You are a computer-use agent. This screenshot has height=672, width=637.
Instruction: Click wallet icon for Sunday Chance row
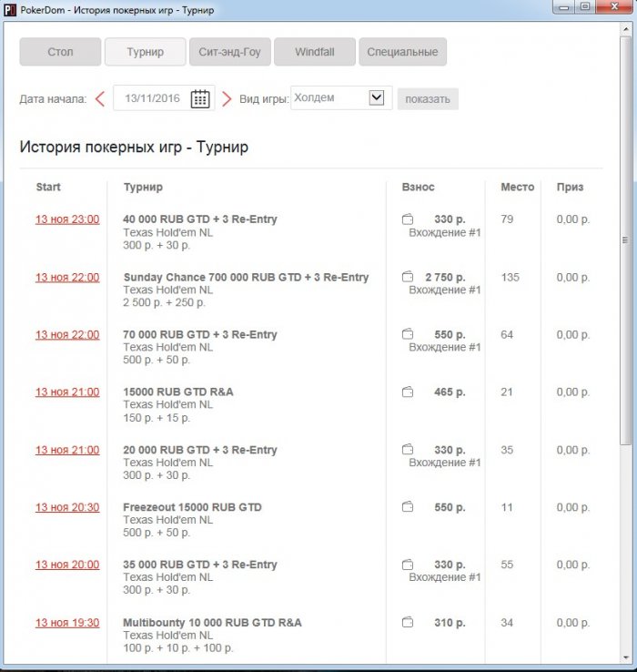[x=408, y=277]
